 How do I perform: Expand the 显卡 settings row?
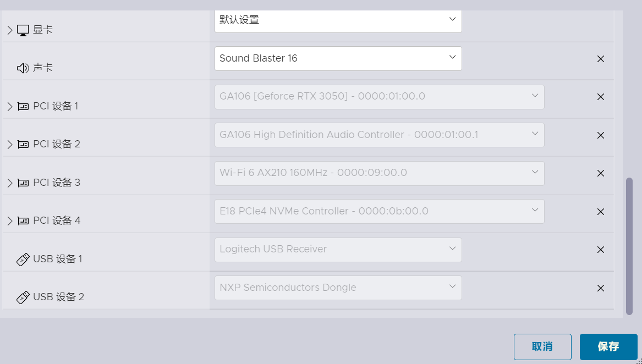(10, 30)
